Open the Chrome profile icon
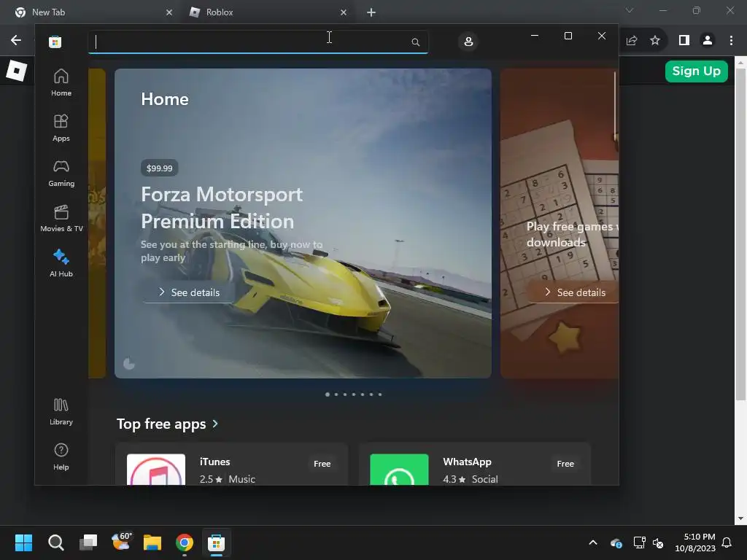Image resolution: width=747 pixels, height=560 pixels. tap(708, 41)
